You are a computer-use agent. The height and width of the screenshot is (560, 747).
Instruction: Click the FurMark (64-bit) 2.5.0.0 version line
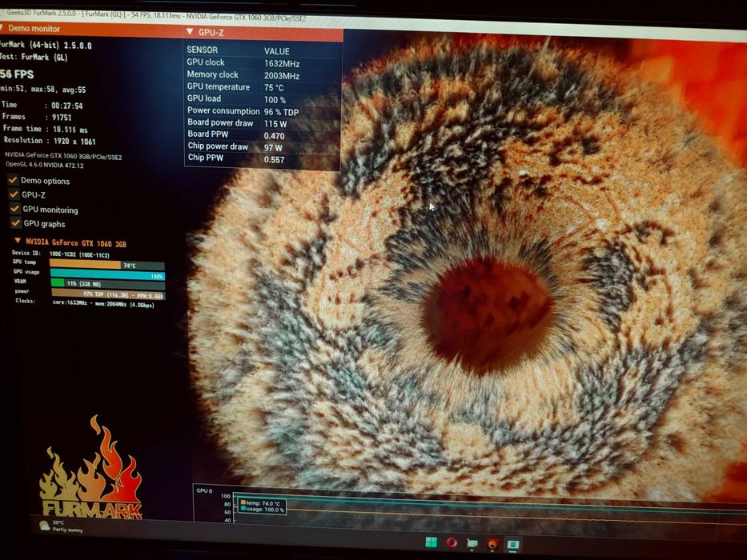(x=46, y=46)
